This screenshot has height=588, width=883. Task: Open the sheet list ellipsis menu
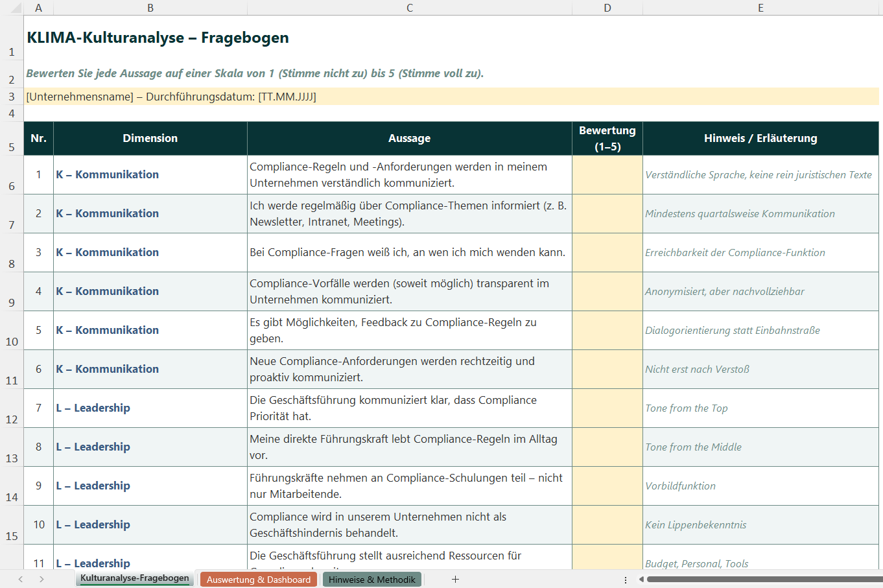[x=626, y=579]
